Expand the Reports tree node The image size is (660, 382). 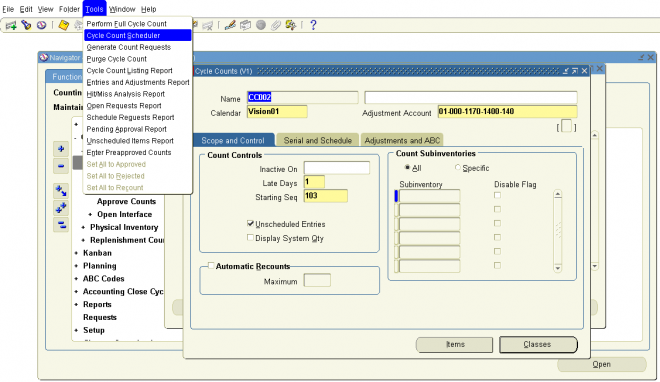click(76, 305)
